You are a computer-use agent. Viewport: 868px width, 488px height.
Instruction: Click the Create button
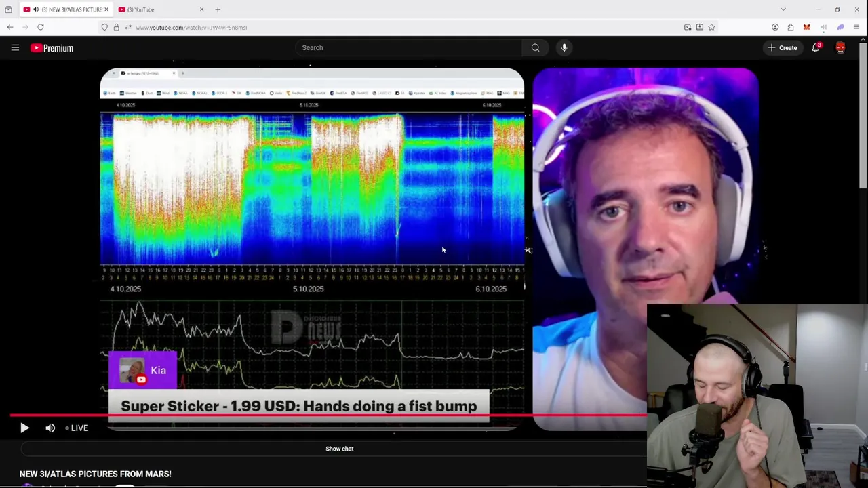click(783, 47)
